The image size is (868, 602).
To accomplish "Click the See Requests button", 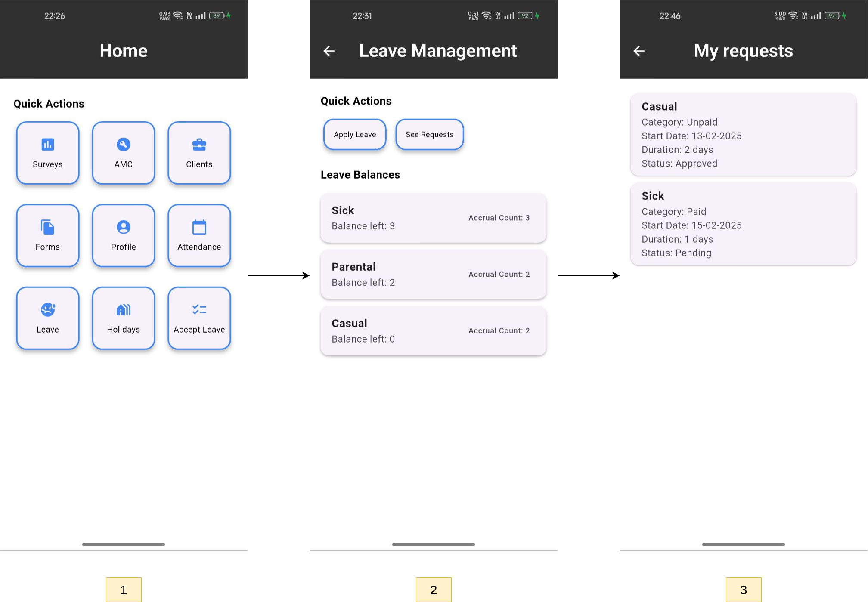I will pyautogui.click(x=429, y=135).
